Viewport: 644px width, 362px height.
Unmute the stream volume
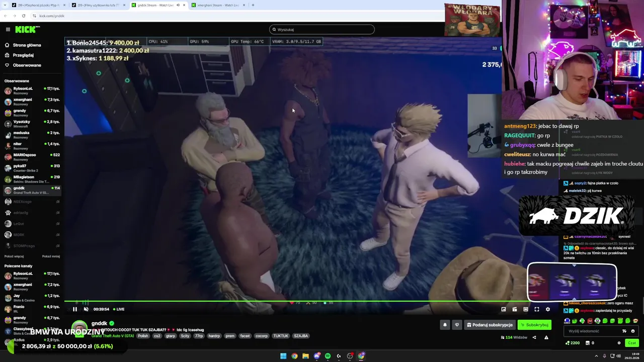pyautogui.click(x=86, y=309)
